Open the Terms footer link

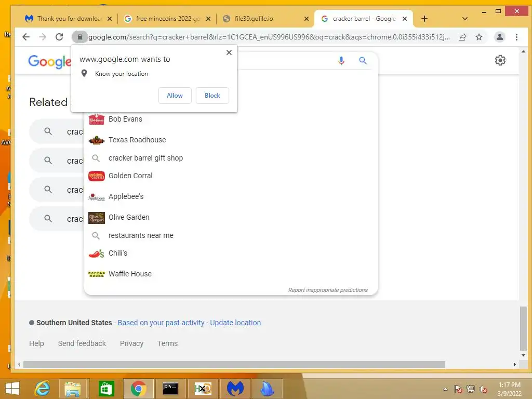(x=168, y=343)
